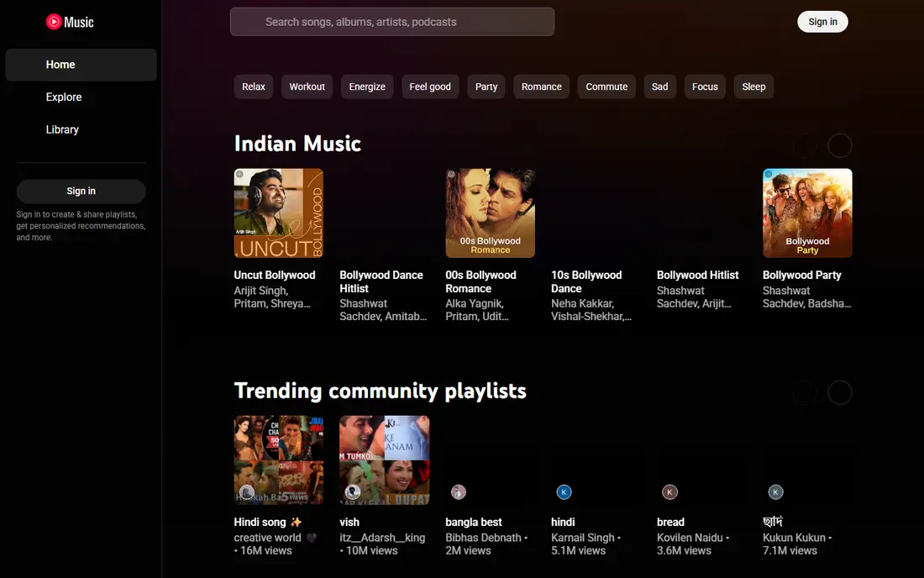Click the ছাদ playlist title
924x578 pixels.
pos(773,522)
